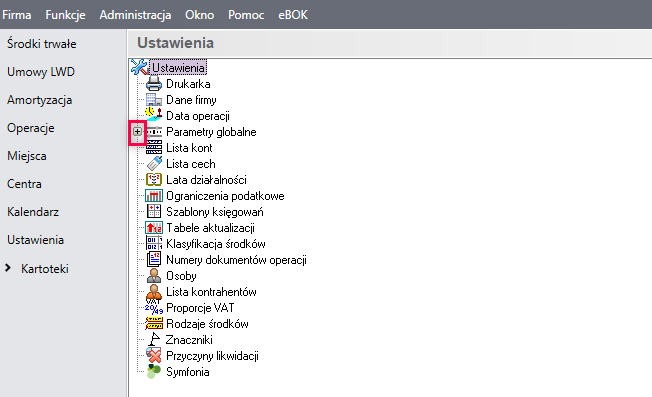652x397 pixels.
Task: Select the Ustawienia root tree label
Action: point(178,68)
